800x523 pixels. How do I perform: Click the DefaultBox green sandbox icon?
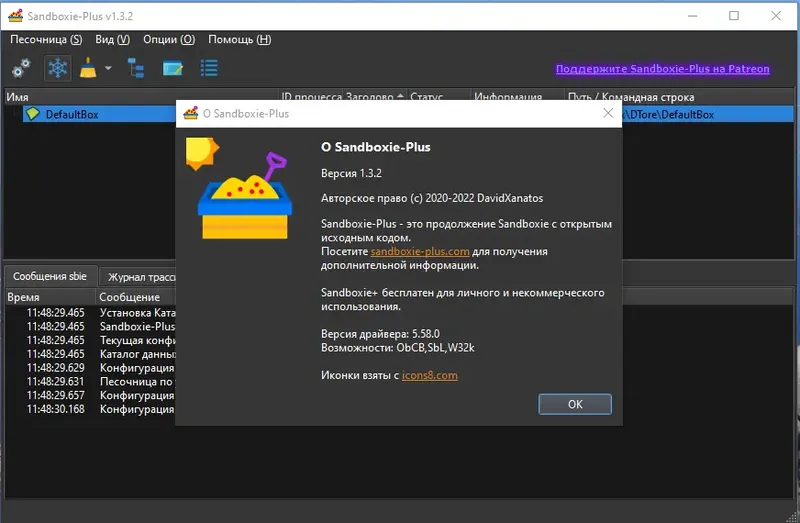tap(33, 114)
